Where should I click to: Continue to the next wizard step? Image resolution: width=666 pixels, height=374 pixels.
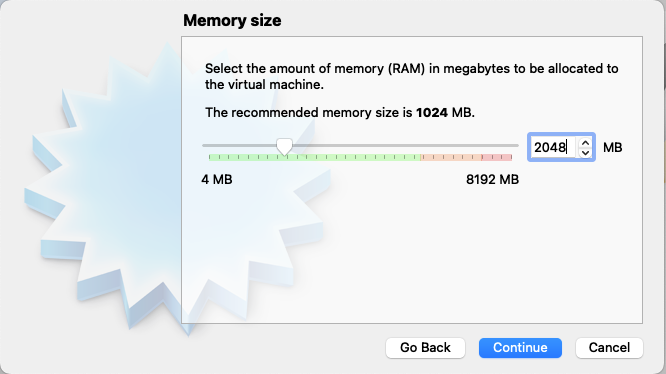(x=520, y=348)
